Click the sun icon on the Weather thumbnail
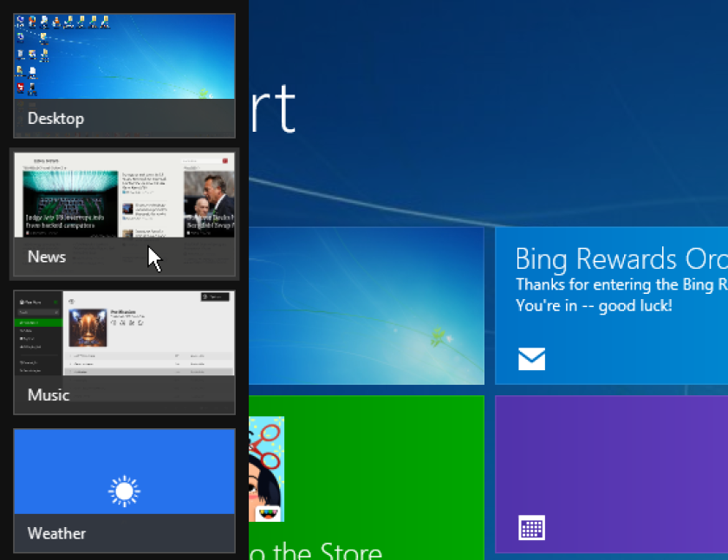This screenshot has width=728, height=560. tap(125, 491)
